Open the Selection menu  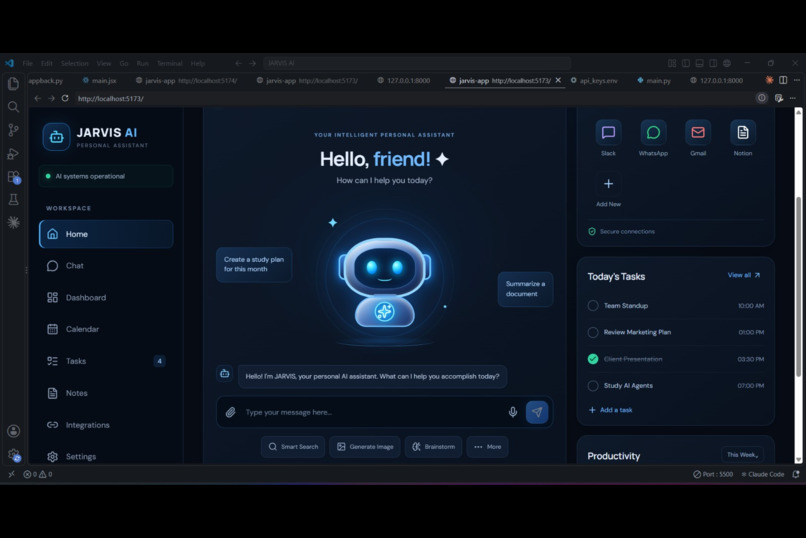coord(75,63)
